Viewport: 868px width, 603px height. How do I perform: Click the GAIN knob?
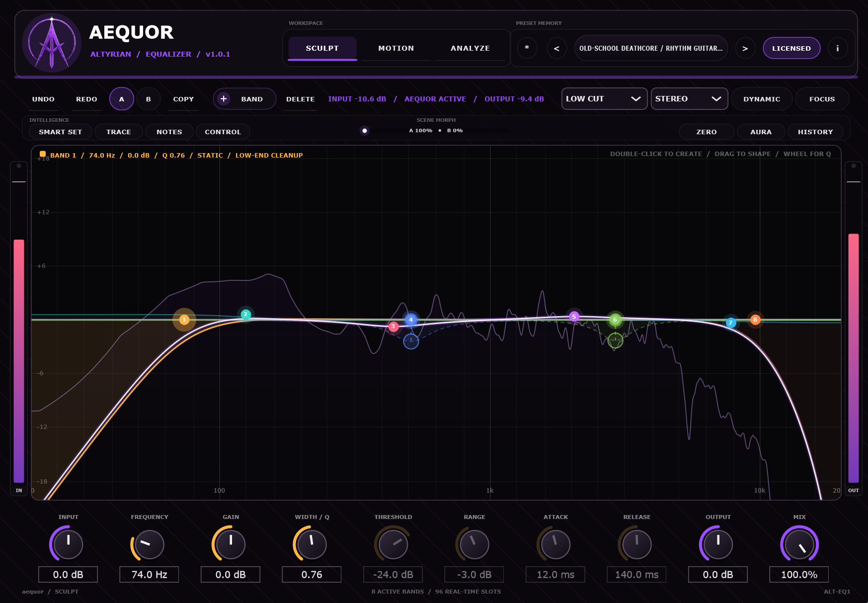click(x=231, y=544)
